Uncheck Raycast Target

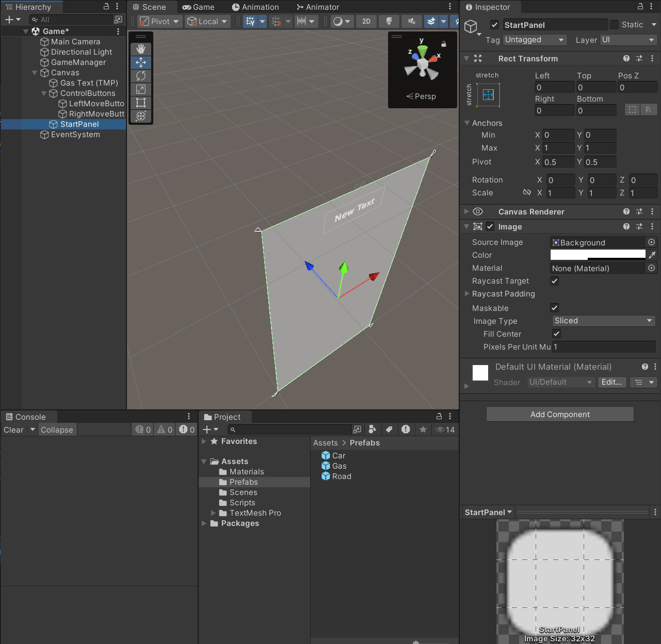coord(555,281)
